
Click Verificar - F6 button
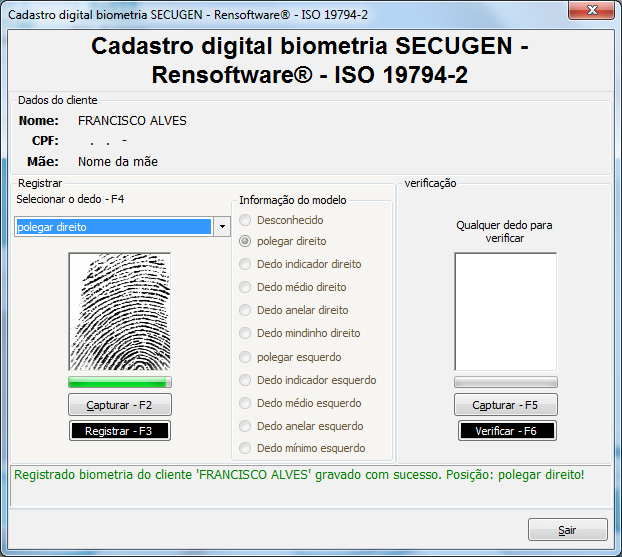[507, 431]
